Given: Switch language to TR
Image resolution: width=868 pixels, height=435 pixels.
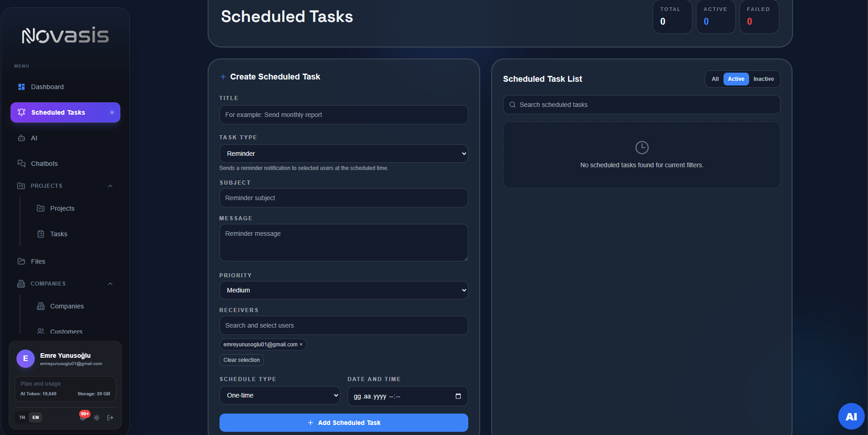Looking at the screenshot, I should click(x=22, y=418).
